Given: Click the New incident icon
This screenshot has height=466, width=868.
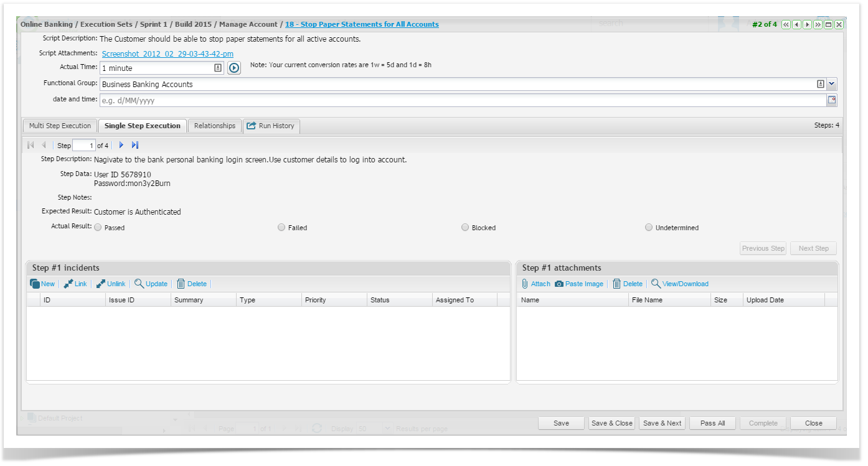Looking at the screenshot, I should click(35, 284).
